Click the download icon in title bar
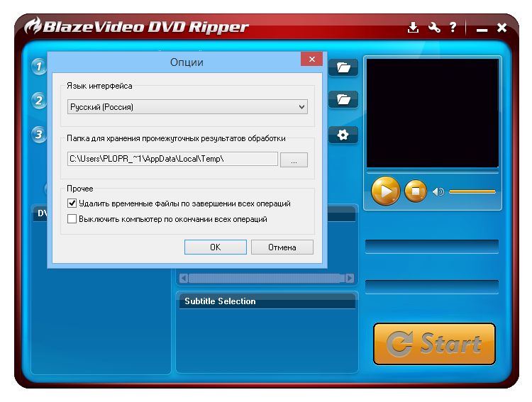532x402 pixels. [x=413, y=28]
